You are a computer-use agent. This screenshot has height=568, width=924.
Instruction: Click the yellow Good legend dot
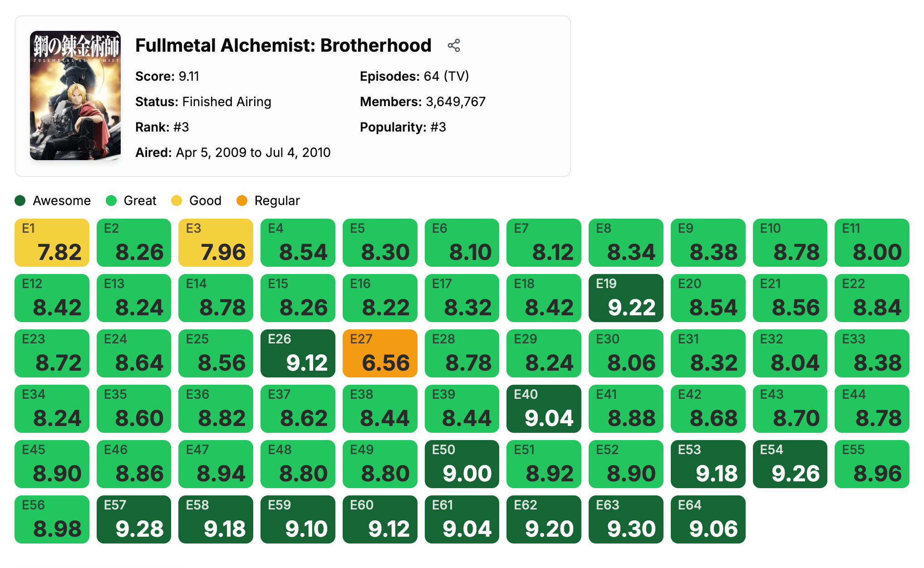[177, 201]
